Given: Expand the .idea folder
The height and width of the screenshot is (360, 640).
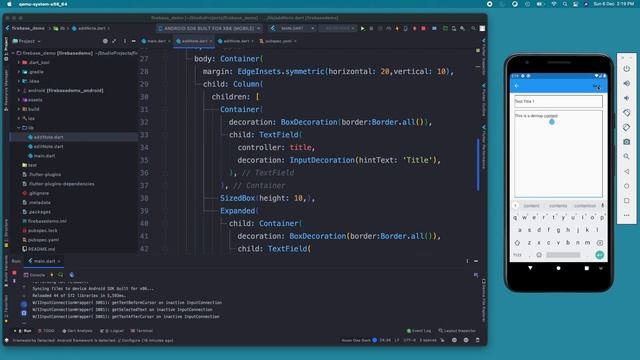Looking at the screenshot, I should pyautogui.click(x=19, y=81).
